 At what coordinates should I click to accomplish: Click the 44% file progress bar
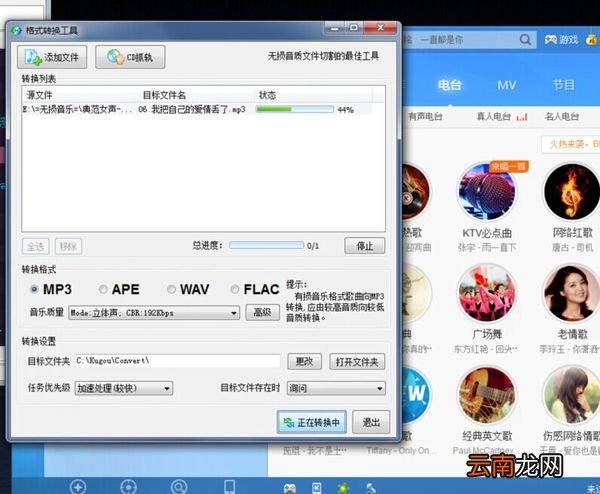(294, 109)
